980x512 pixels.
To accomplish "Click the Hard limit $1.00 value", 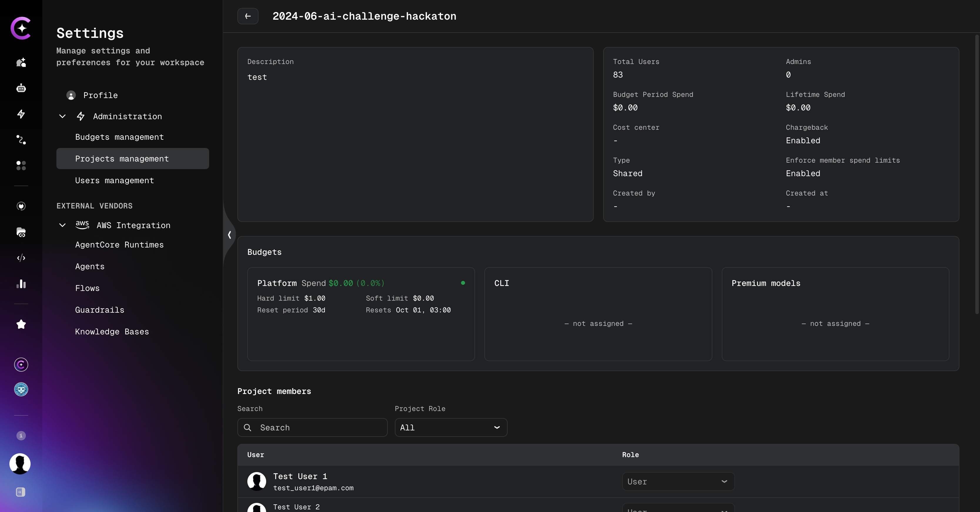I will 315,298.
